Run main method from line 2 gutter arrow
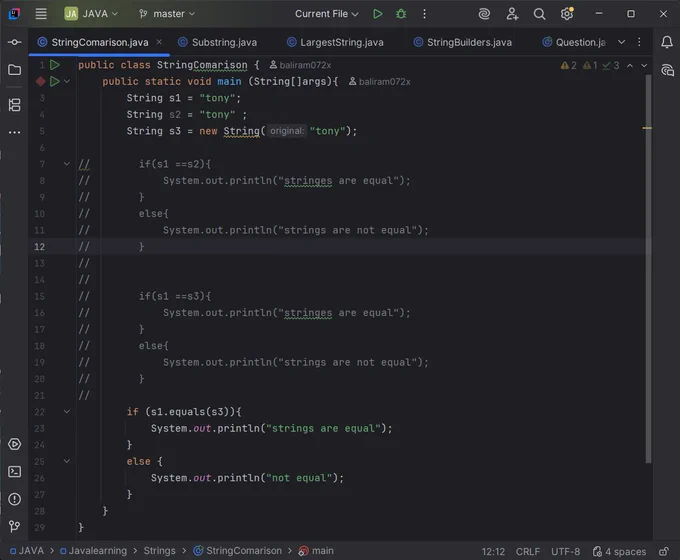This screenshot has width=680, height=560. click(55, 81)
